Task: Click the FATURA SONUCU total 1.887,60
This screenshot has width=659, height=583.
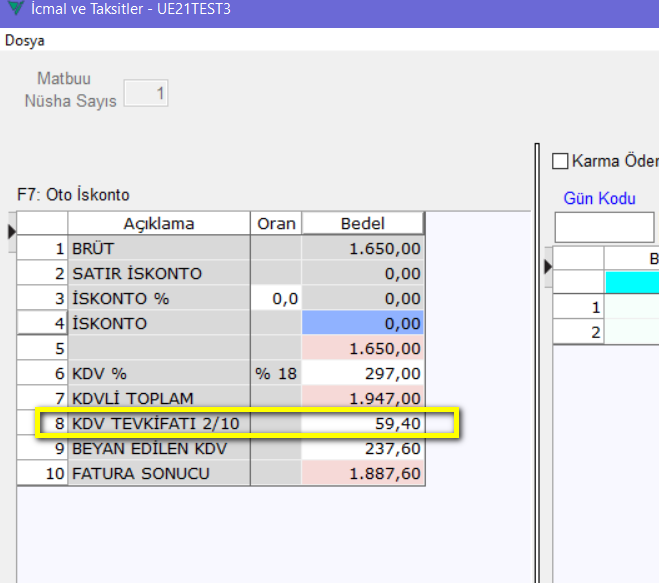Action: click(362, 473)
